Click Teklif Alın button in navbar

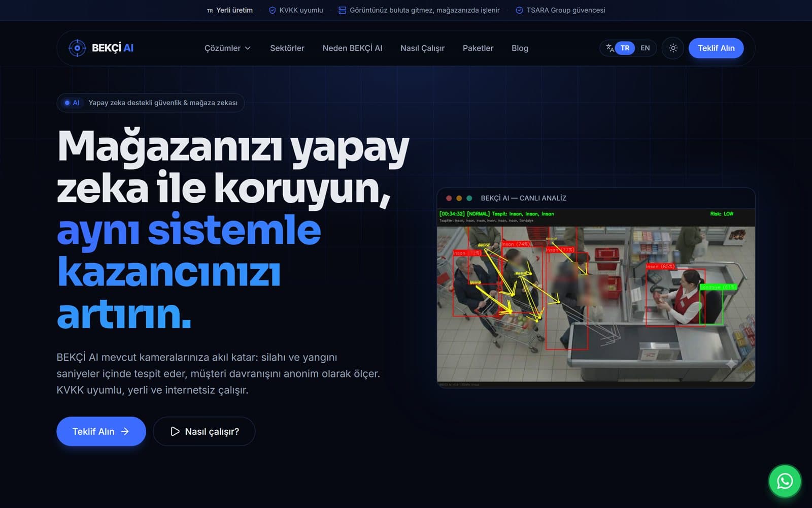(x=716, y=48)
